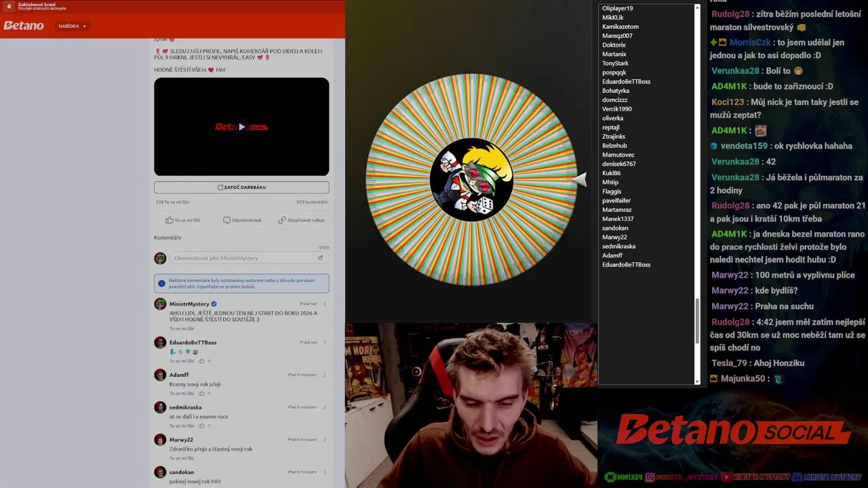Click the send comment paper-plane icon
This screenshot has height=488, width=868.
(x=320, y=258)
